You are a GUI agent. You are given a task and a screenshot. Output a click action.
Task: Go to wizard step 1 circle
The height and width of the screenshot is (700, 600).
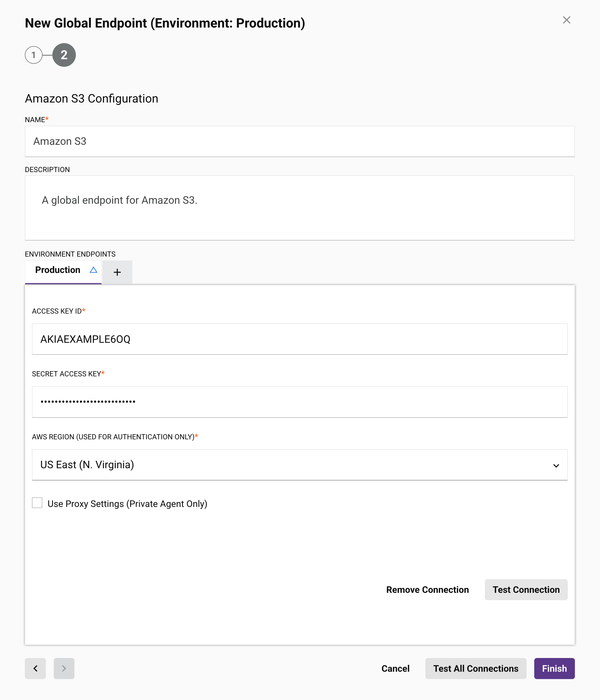pyautogui.click(x=34, y=55)
